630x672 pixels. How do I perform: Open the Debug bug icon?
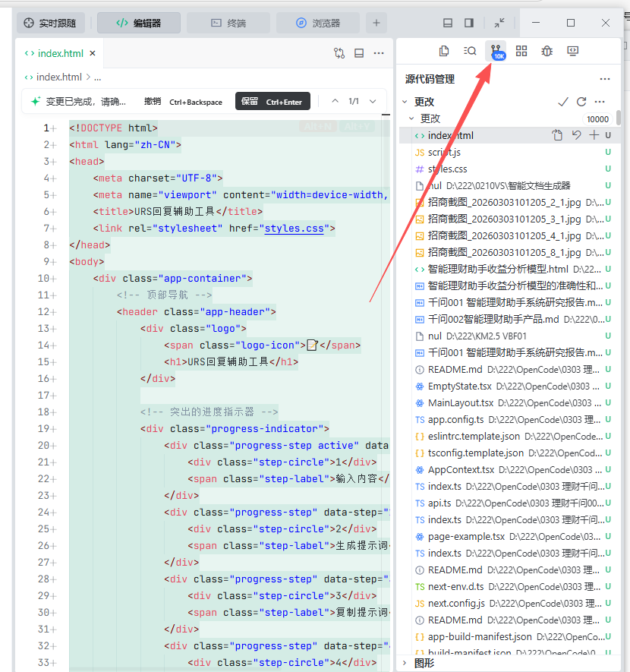point(547,51)
